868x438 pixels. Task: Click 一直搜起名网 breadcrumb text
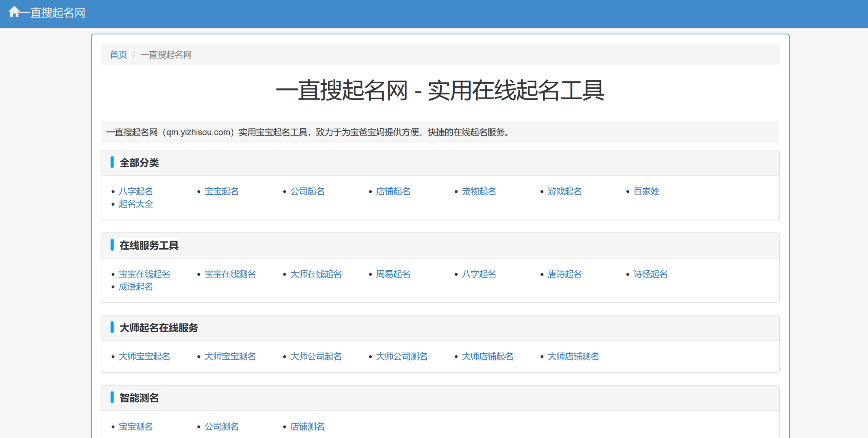(x=166, y=55)
